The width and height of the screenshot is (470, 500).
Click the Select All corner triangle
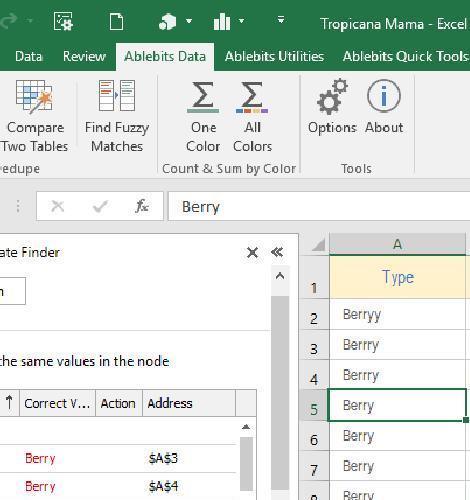(318, 245)
